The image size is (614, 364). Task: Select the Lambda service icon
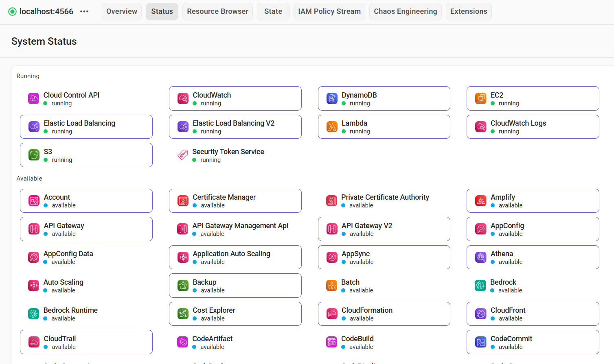pos(331,126)
